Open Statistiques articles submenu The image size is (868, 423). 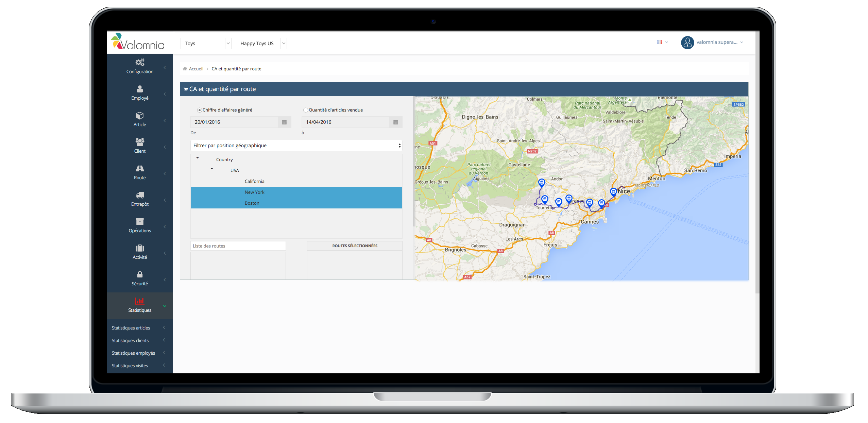(x=131, y=328)
